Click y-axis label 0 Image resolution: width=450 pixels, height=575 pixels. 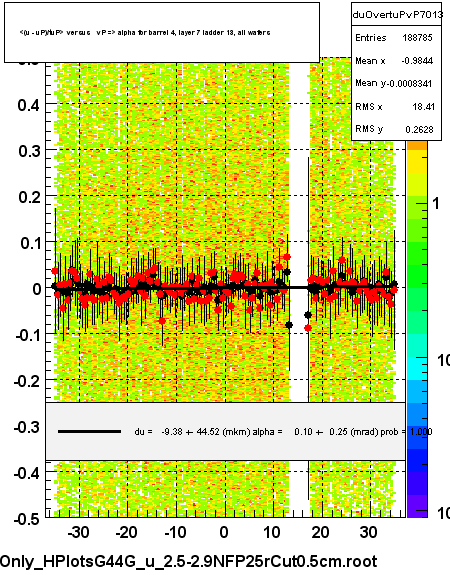tap(37, 289)
